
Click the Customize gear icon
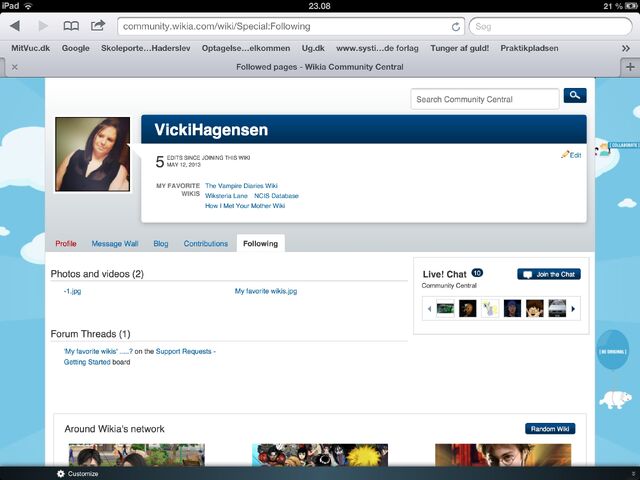click(x=61, y=473)
